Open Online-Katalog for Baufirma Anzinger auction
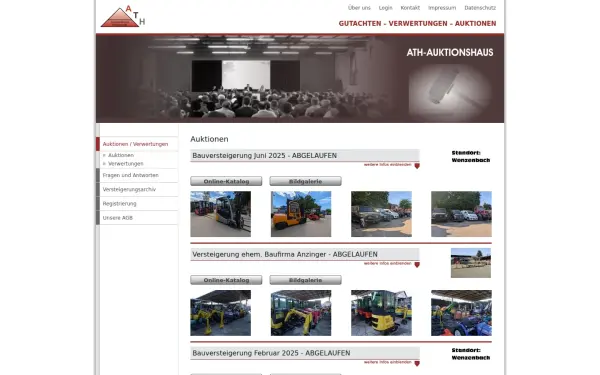The image size is (600, 375). click(x=226, y=280)
